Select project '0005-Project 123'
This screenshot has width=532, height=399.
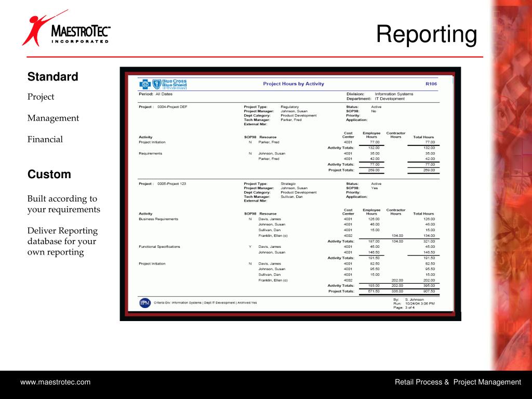pyautogui.click(x=171, y=183)
